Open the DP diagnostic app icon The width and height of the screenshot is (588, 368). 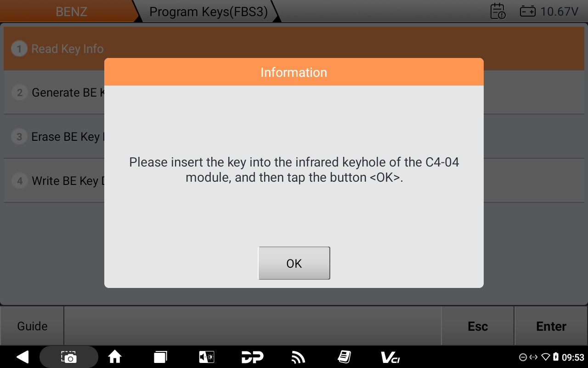click(252, 357)
